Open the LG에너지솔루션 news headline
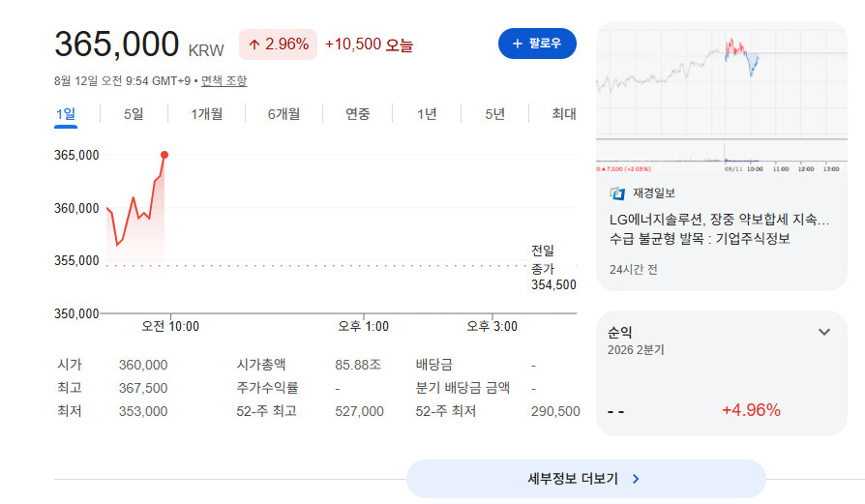This screenshot has height=504, width=865. pyautogui.click(x=719, y=229)
